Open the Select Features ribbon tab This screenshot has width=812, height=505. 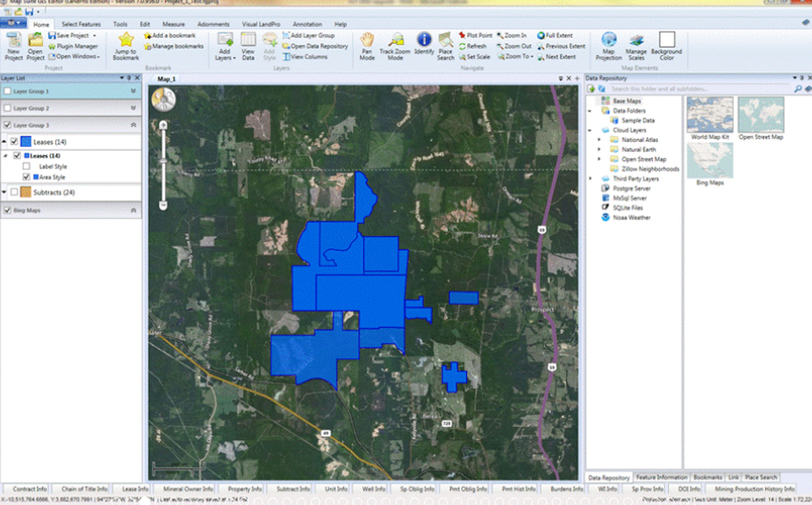pyautogui.click(x=81, y=24)
